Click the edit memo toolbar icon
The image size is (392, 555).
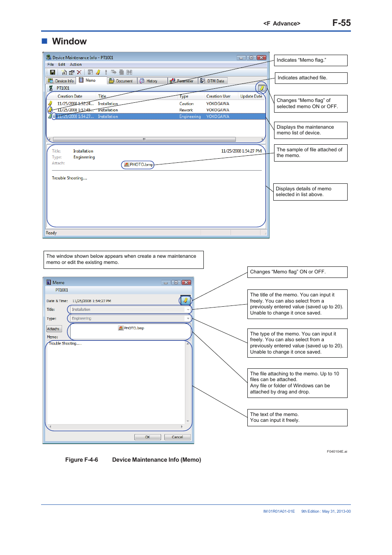click(71, 72)
